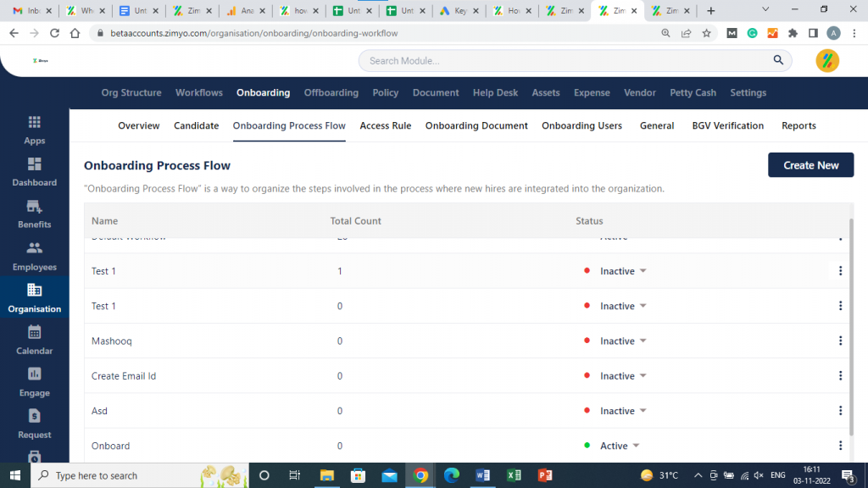Viewport: 868px width, 488px height.
Task: Go to browser home page icon
Action: tap(75, 33)
